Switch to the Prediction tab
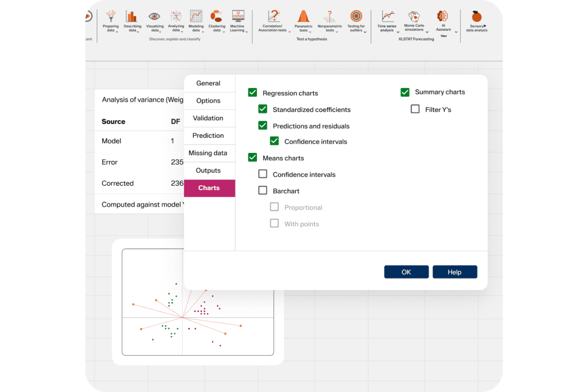This screenshot has width=588, height=392. (x=209, y=136)
